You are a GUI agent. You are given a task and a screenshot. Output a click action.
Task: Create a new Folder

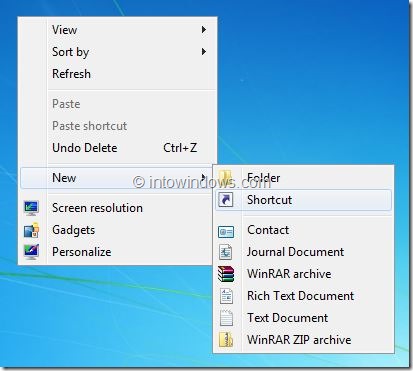coord(303,178)
